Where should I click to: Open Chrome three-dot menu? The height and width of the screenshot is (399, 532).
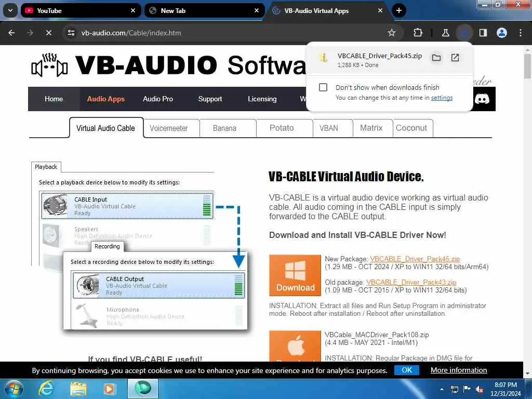[x=521, y=33]
